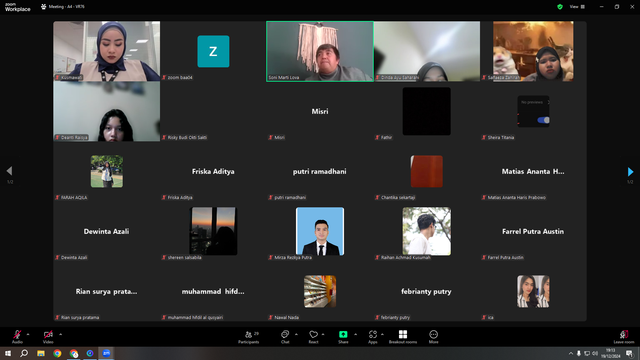This screenshot has height=360, width=640.
Task: Select shereen salsabila's sunset profile picture
Action: point(213,231)
